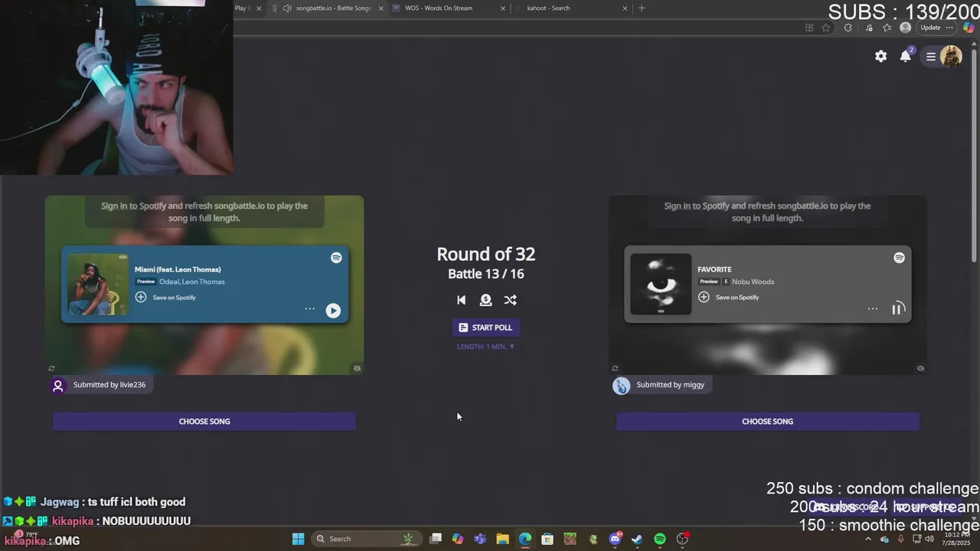This screenshot has height=551, width=980.
Task: Open system volume control
Action: pos(929,539)
